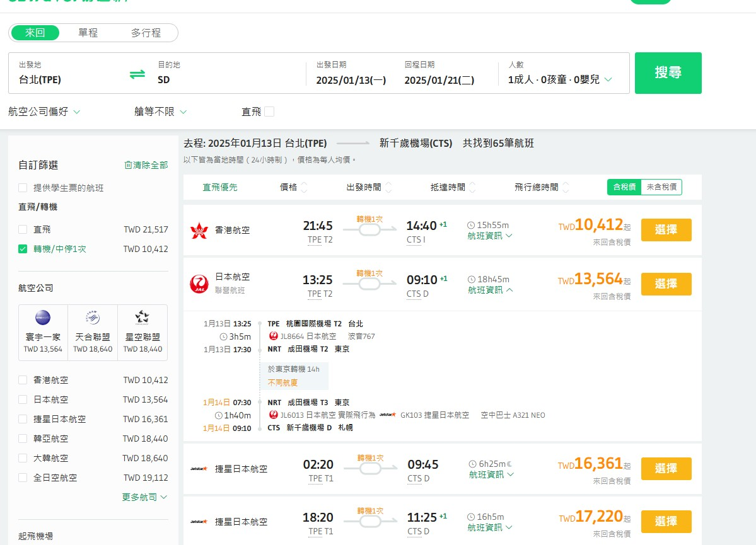The height and width of the screenshot is (545, 756).
Task: Select the Star Alliance 星空聯盟 icon
Action: pyautogui.click(x=142, y=318)
